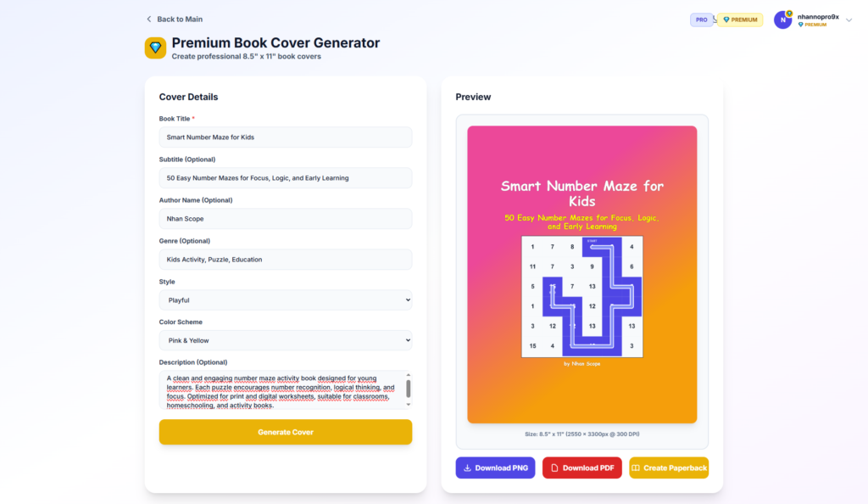The width and height of the screenshot is (868, 504).
Task: Focus the Author Name field
Action: click(285, 219)
